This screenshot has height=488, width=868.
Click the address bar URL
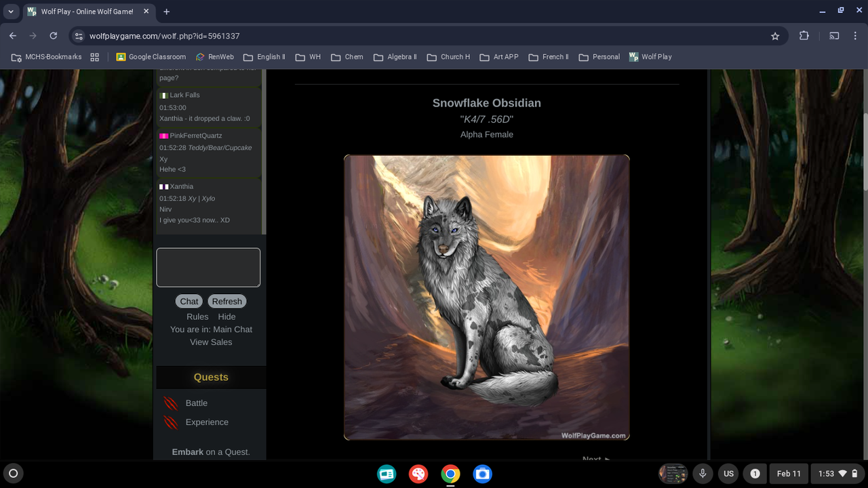(165, 36)
